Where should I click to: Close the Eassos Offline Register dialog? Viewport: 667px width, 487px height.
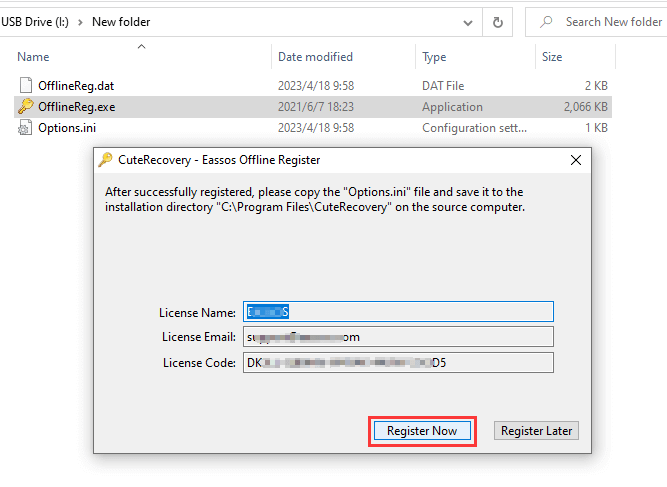576,160
